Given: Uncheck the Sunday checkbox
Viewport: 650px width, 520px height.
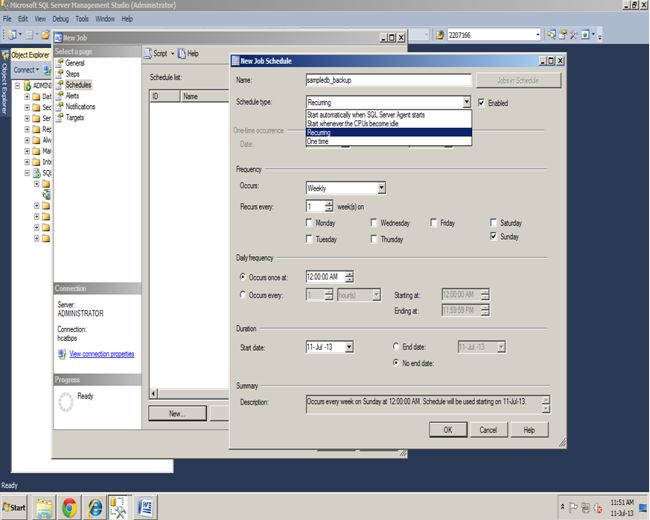Looking at the screenshot, I should (x=493, y=236).
